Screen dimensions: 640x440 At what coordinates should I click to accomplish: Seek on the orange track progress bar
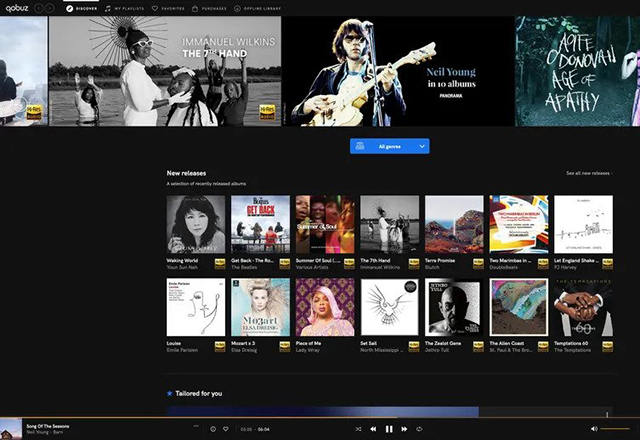pyautogui.click(x=320, y=418)
